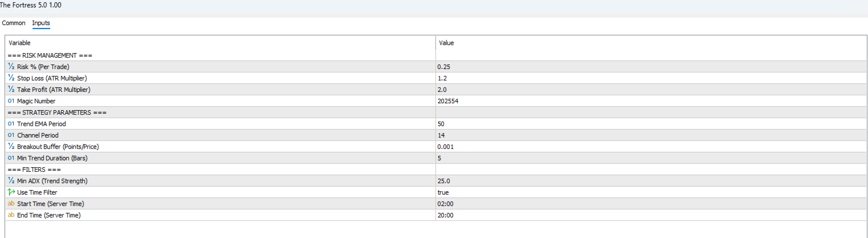Open the Inputs tab
Viewport: 868px width, 238px height.
pyautogui.click(x=41, y=23)
